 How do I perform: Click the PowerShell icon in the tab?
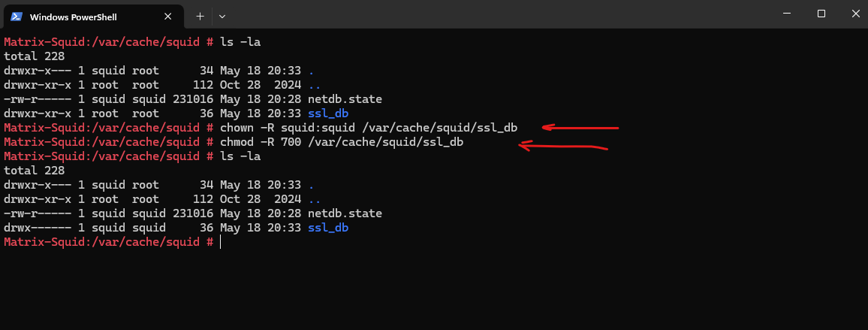[x=16, y=17]
